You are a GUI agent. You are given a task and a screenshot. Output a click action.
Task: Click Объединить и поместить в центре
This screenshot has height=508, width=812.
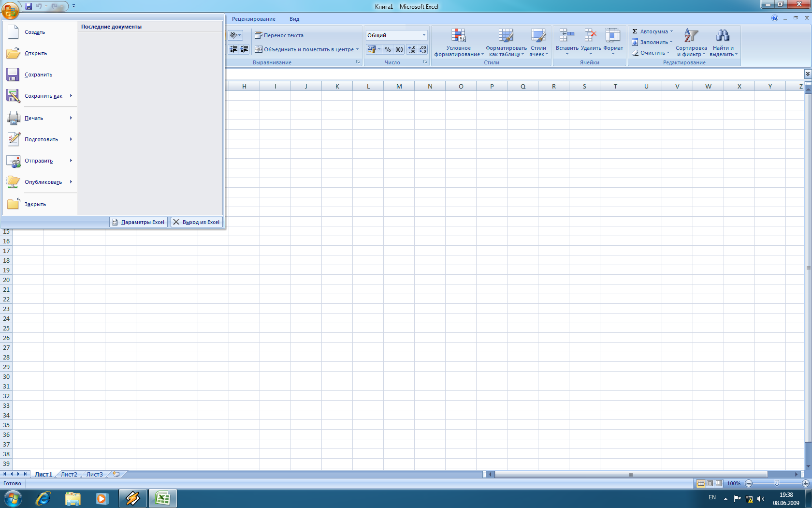[304, 49]
